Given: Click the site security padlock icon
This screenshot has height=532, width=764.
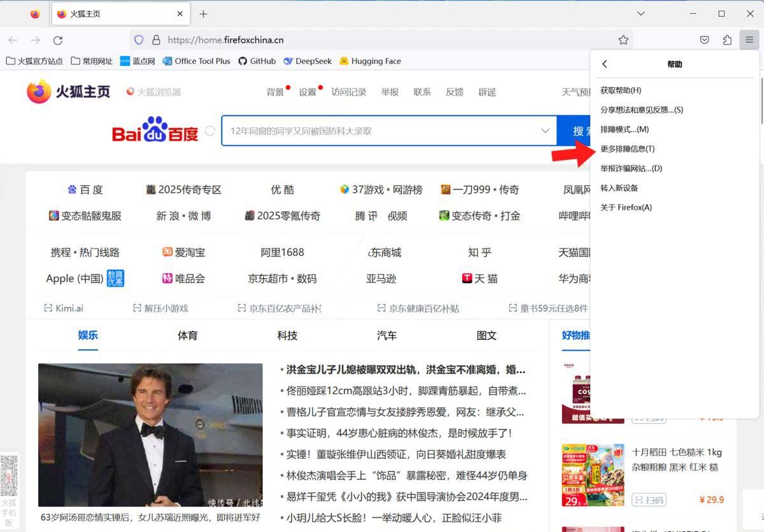Looking at the screenshot, I should [x=156, y=40].
